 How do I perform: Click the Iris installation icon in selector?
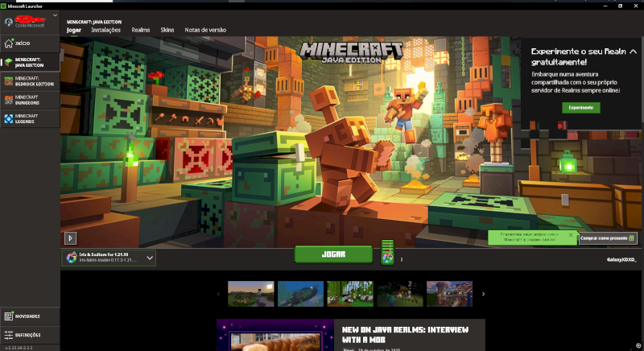point(72,258)
